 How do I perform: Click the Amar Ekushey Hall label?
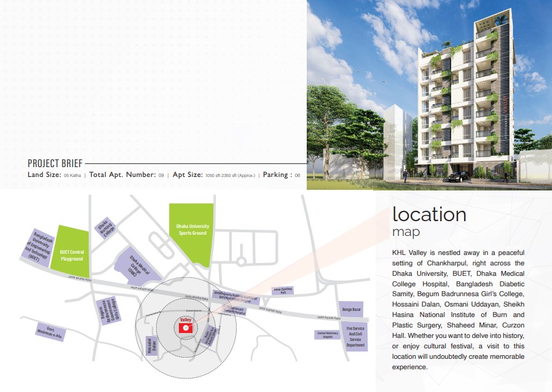point(283,291)
